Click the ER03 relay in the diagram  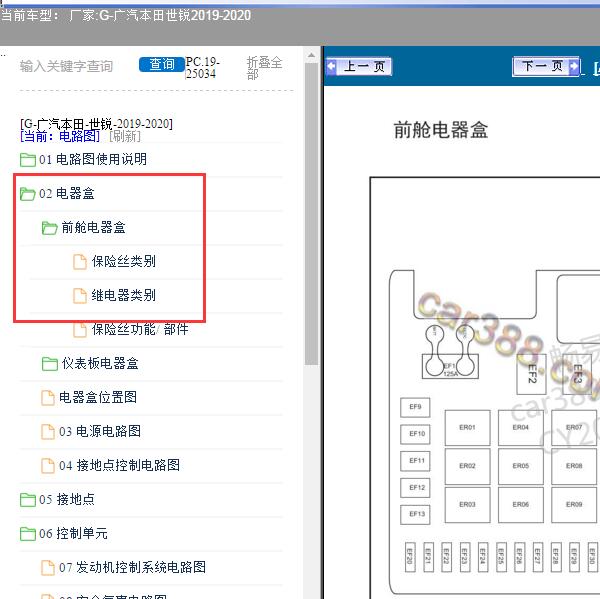467,505
